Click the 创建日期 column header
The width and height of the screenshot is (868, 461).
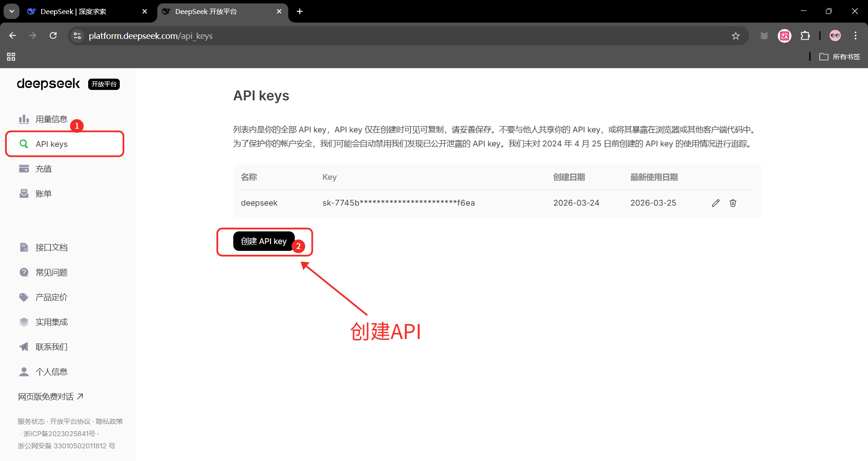569,177
